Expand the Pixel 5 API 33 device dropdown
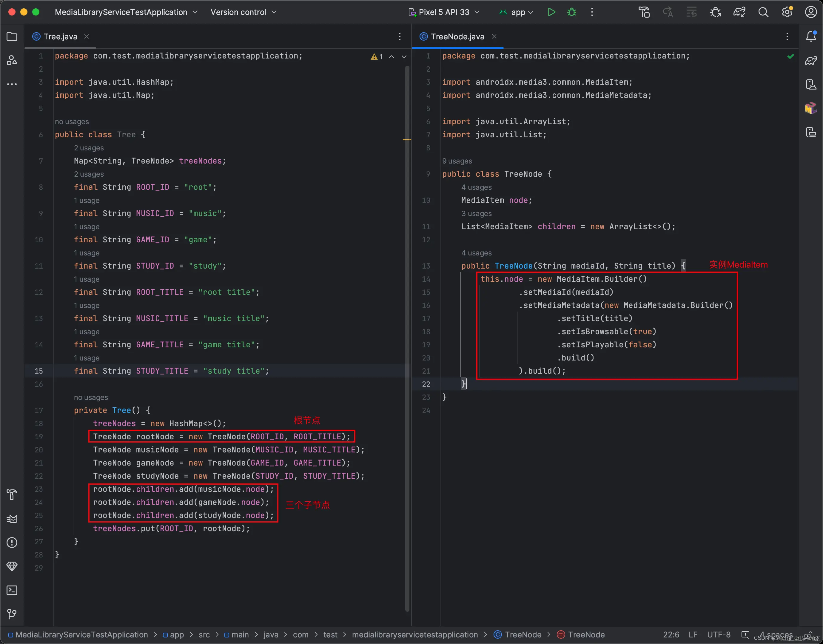Viewport: 823px width, 644px height. coord(444,12)
